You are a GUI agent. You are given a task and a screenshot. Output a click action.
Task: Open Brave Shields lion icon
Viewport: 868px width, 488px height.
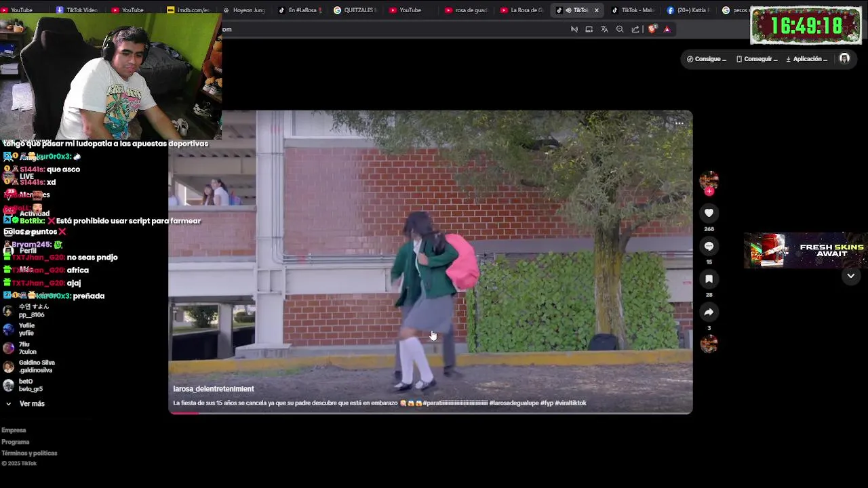tap(652, 29)
